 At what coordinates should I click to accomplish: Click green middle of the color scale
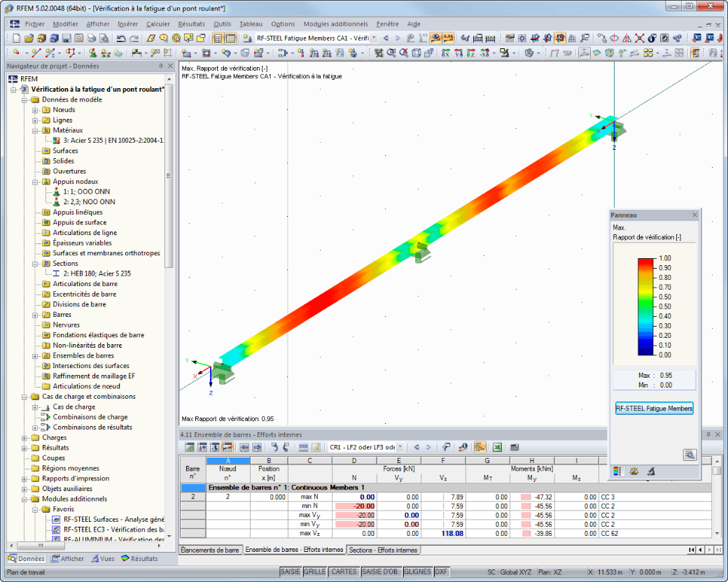646,306
